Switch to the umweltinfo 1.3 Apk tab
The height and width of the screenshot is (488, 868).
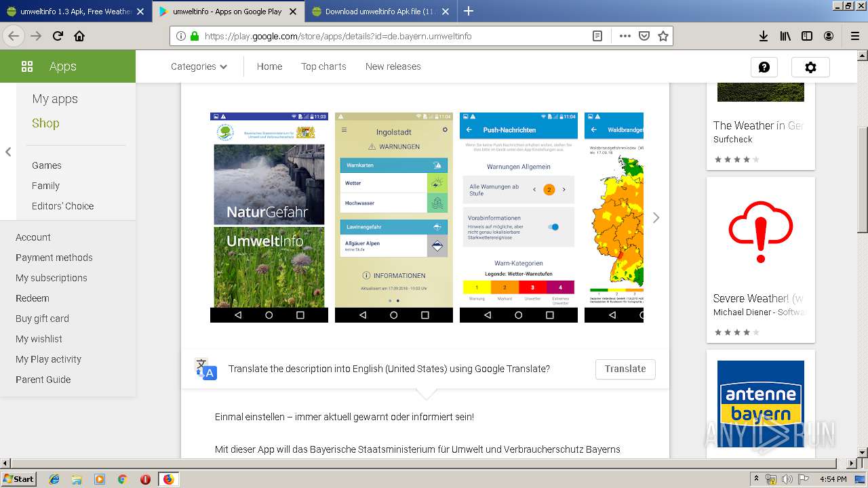(76, 12)
